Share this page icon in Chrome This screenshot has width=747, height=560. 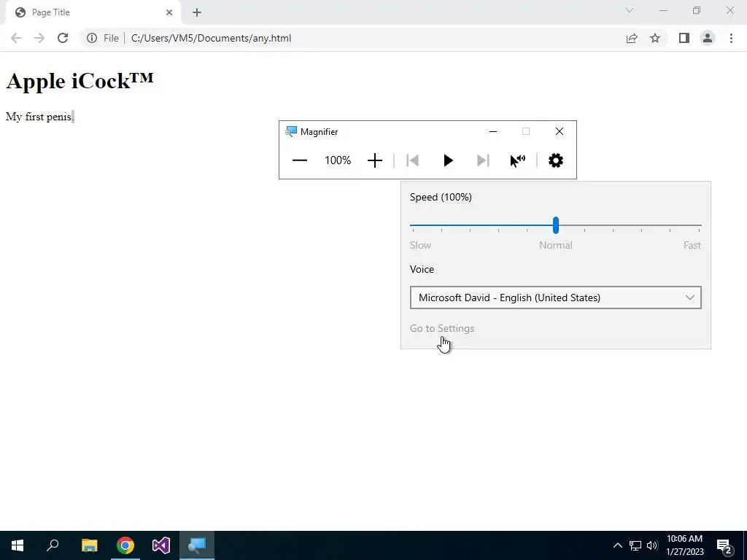[x=632, y=38]
